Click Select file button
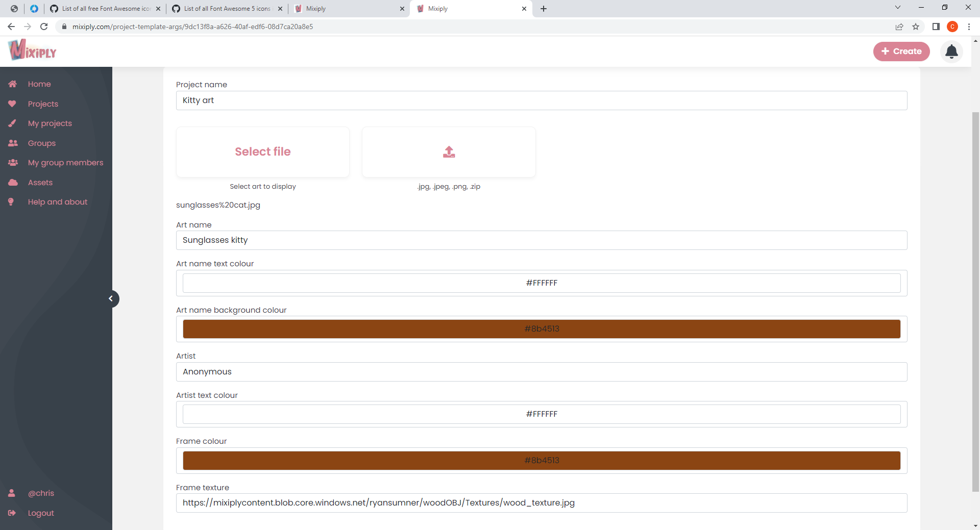Viewport: 980px width, 530px height. coord(263,152)
